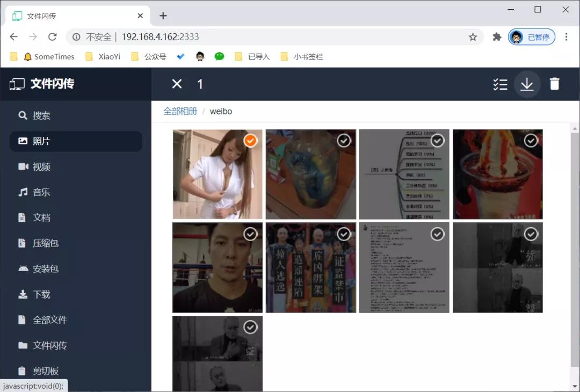Uncheck the selected first photo's orange checkmark
Screen dimensions: 580x392
250,140
